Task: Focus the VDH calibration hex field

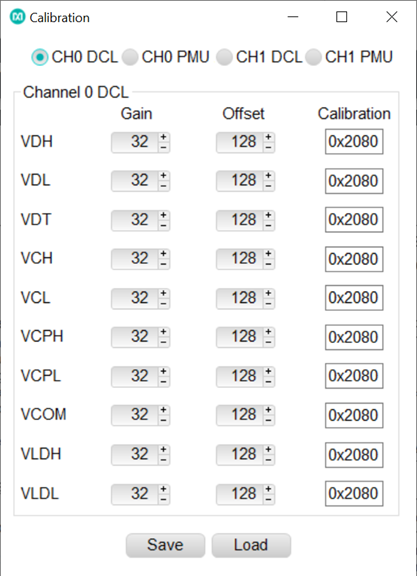Action: coord(354,141)
